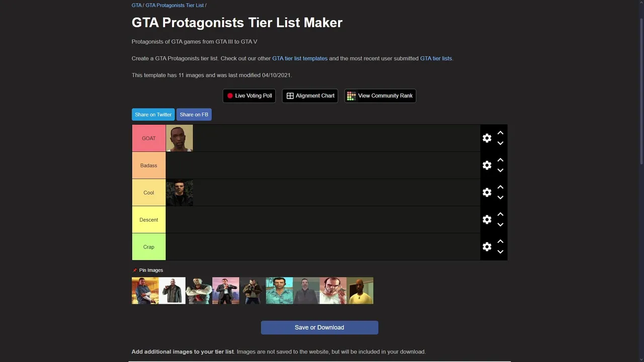Screen dimensions: 644x362
Task: Move Descent tier row up
Action: 500,214
